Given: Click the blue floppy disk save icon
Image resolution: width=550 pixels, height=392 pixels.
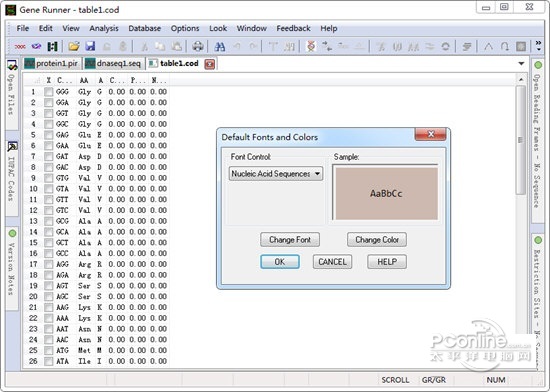Looking at the screenshot, I should (90, 46).
